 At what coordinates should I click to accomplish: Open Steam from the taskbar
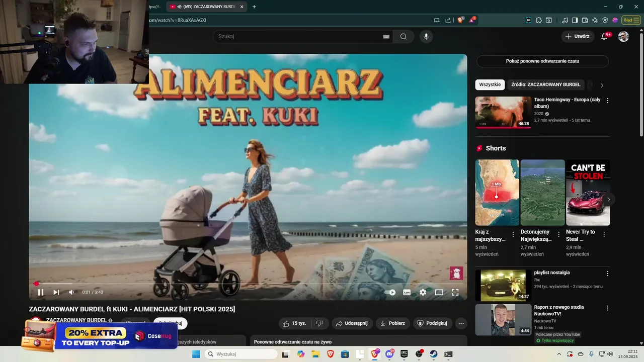(433, 354)
